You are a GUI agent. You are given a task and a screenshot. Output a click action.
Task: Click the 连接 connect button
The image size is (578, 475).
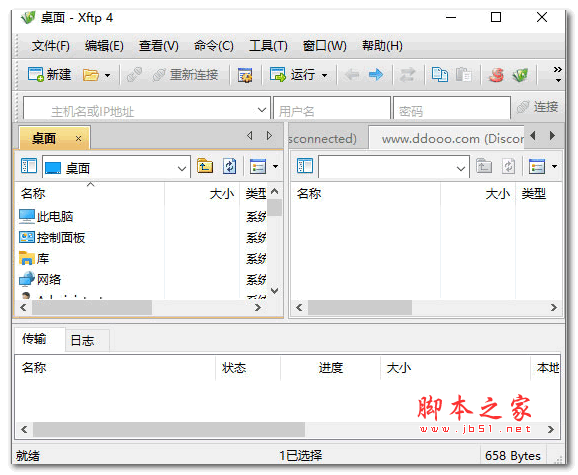click(537, 107)
